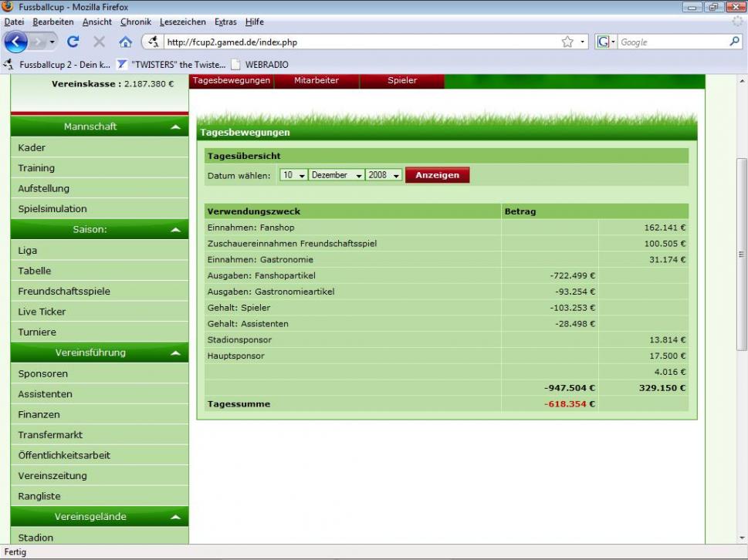The width and height of the screenshot is (748, 560).
Task: Click the search magnifier icon
Action: coord(734,42)
